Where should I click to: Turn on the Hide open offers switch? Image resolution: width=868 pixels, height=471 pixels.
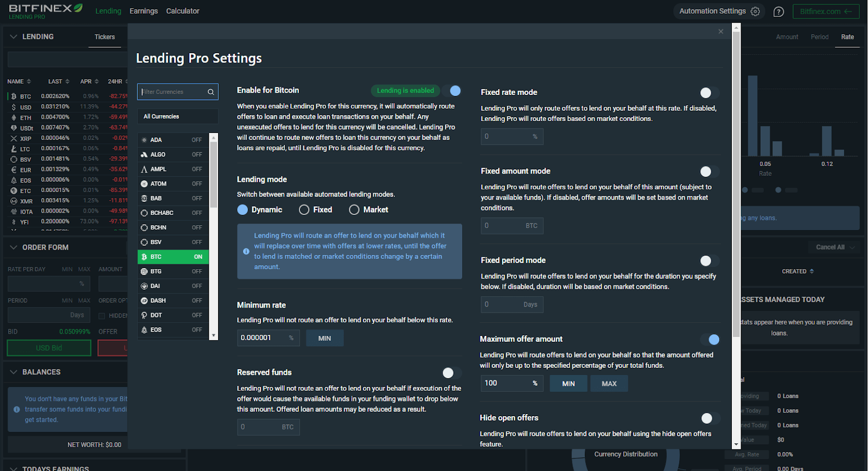coord(711,418)
